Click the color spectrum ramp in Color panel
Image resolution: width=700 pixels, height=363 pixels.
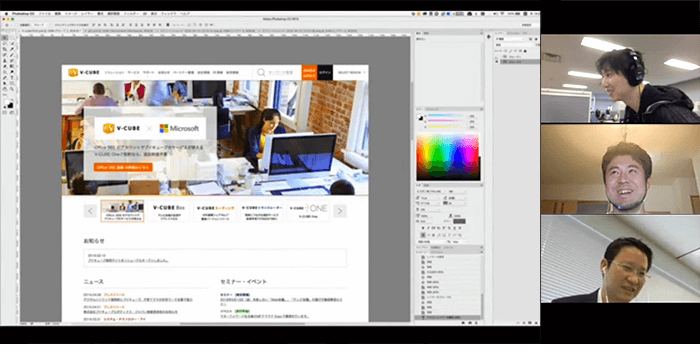click(448, 156)
